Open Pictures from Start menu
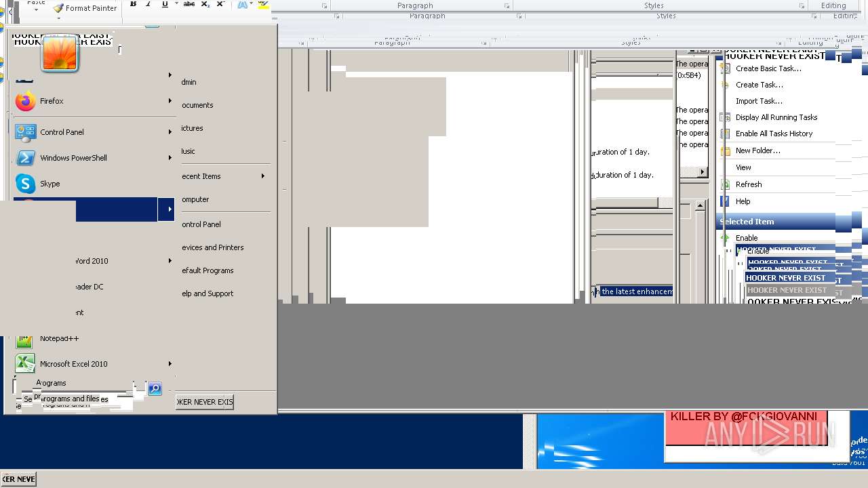Screen dimensions: 868x488 pos(192,128)
